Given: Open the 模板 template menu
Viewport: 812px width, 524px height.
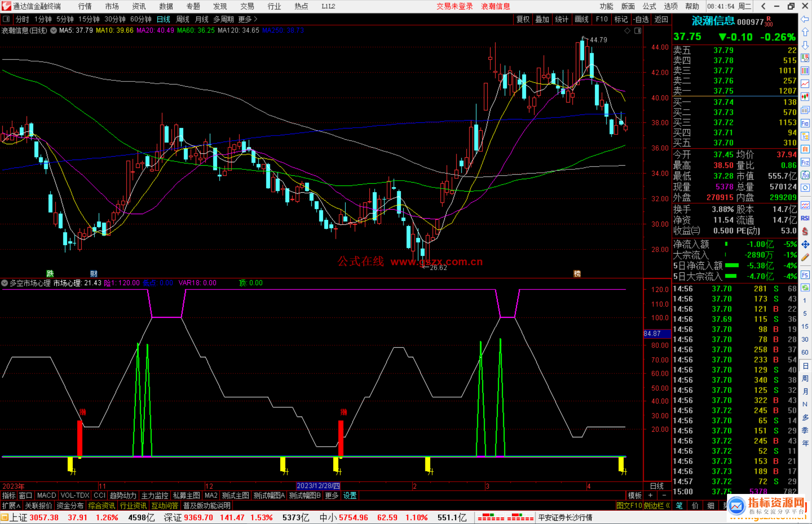Looking at the screenshot, I should pos(635,495).
